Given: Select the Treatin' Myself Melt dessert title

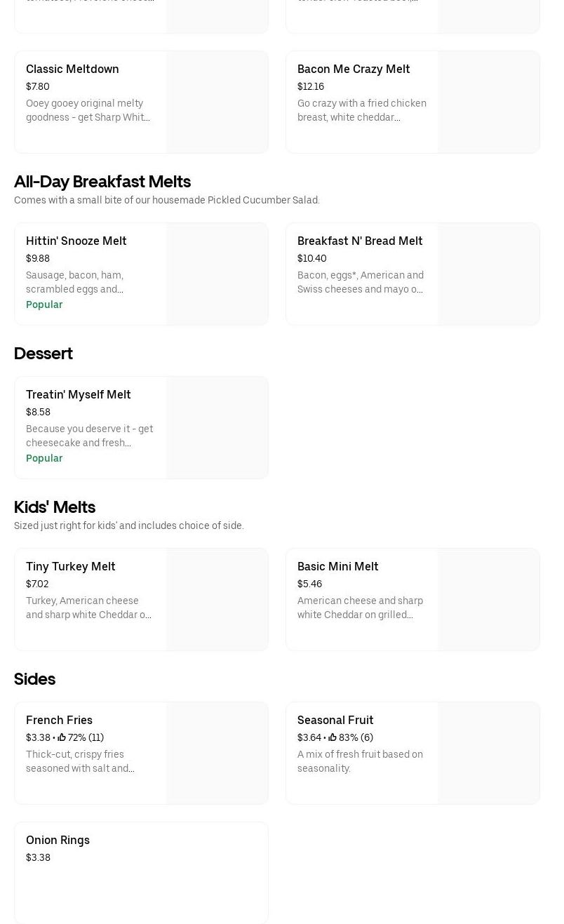Looking at the screenshot, I should (x=79, y=394).
